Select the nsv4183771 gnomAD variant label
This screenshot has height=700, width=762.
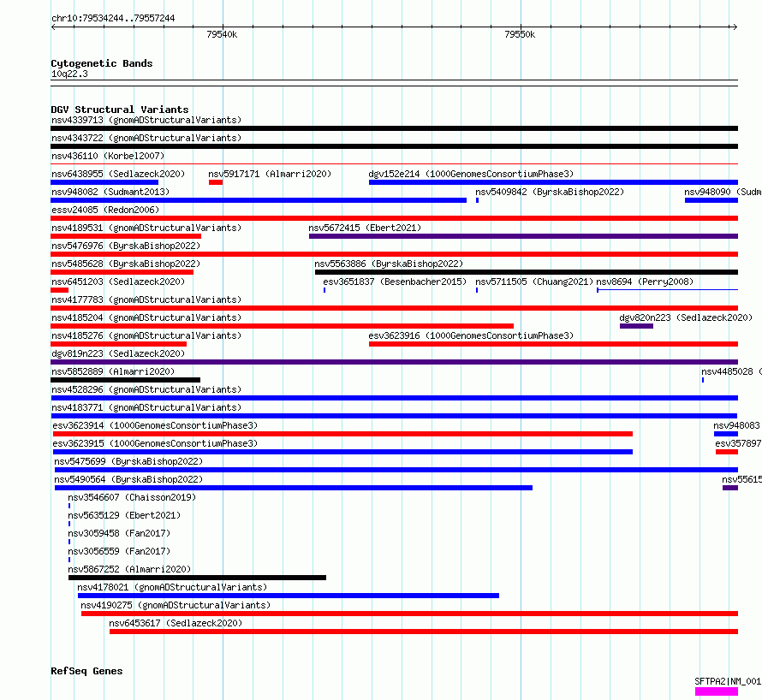pyautogui.click(x=146, y=407)
